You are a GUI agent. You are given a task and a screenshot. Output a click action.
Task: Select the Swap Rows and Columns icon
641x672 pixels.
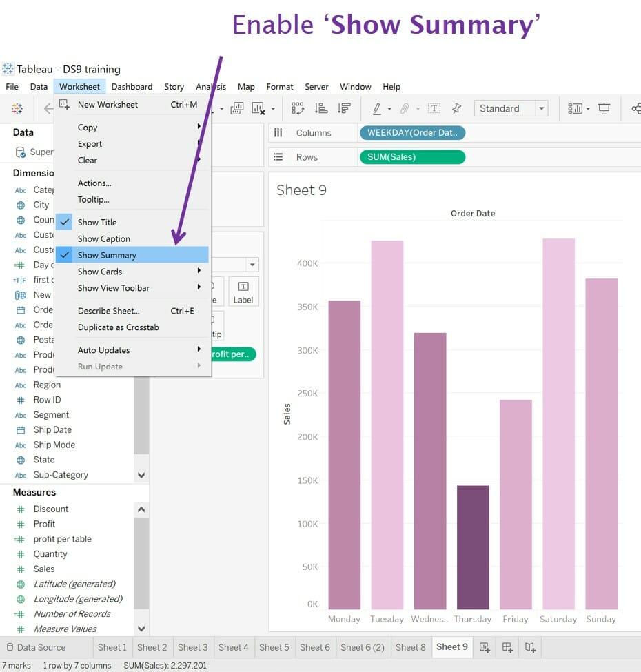point(298,108)
